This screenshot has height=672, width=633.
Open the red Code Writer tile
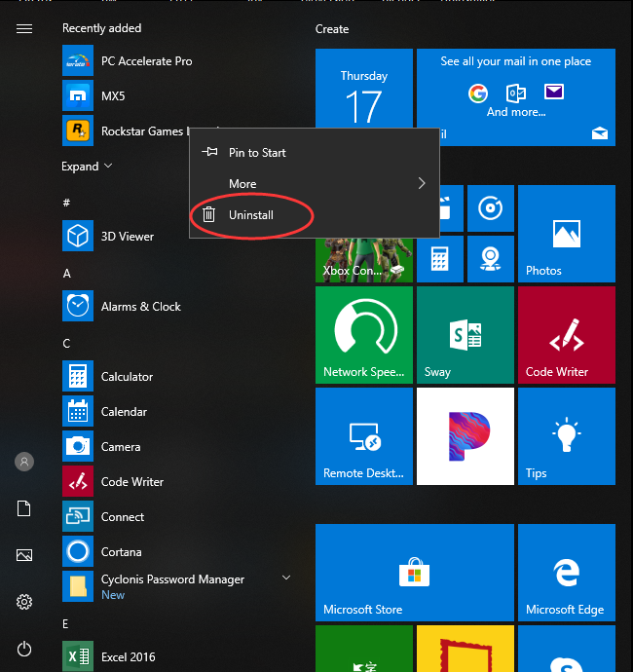(x=567, y=335)
